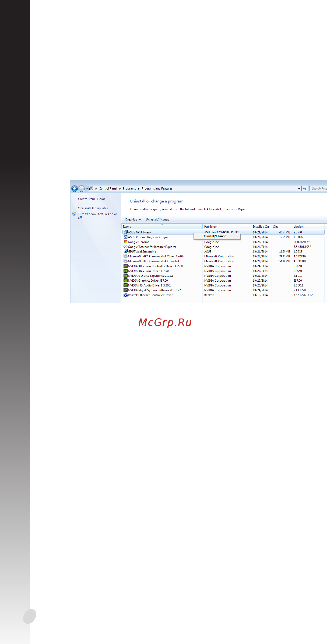Select Microsoft .NET Framework 4 Extended

153,261
